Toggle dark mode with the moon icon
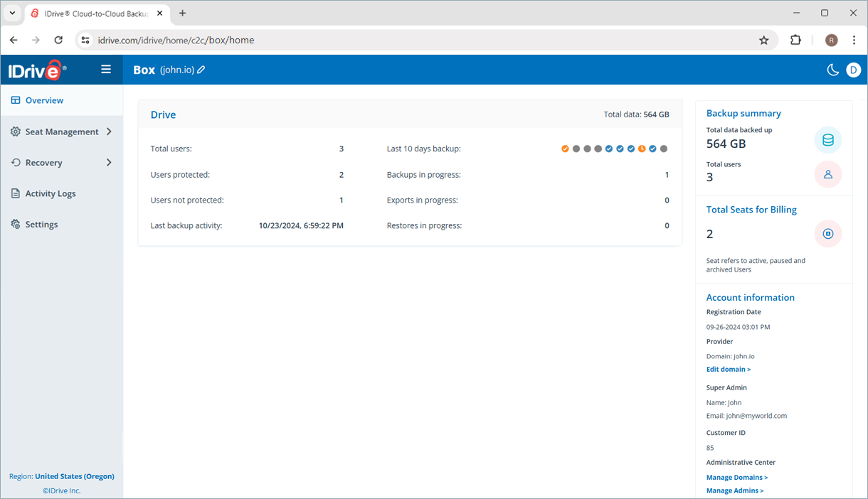 click(x=832, y=70)
